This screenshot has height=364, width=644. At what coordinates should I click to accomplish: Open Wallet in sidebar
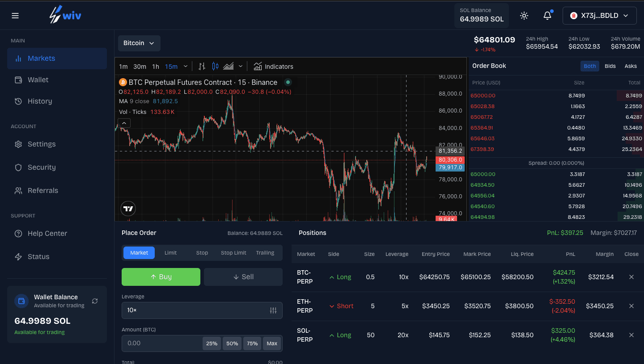coord(57,80)
